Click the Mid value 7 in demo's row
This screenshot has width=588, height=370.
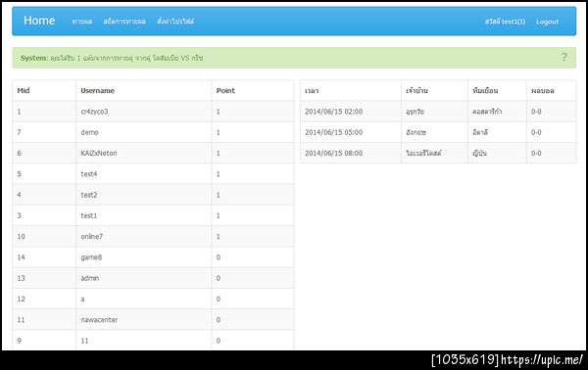tap(20, 132)
